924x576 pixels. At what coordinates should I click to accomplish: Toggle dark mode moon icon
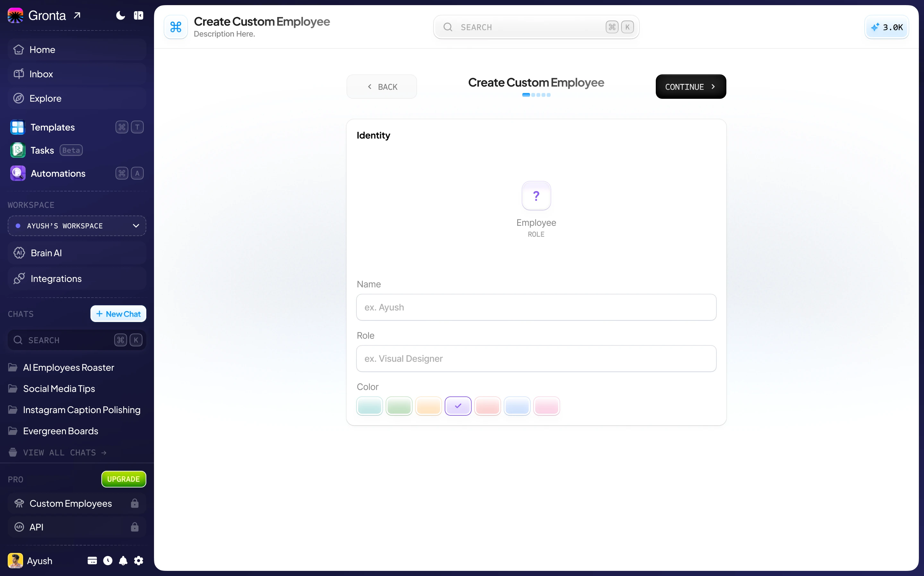click(120, 16)
